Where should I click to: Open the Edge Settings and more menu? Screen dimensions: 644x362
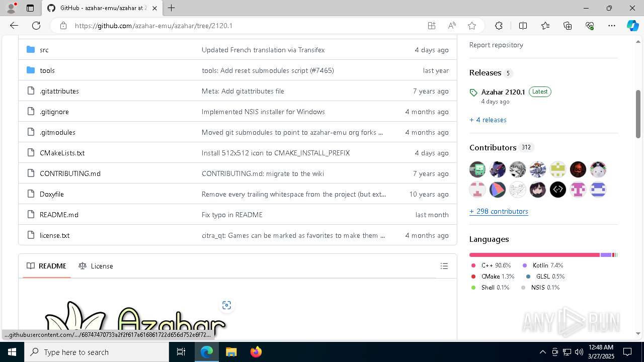pyautogui.click(x=612, y=26)
